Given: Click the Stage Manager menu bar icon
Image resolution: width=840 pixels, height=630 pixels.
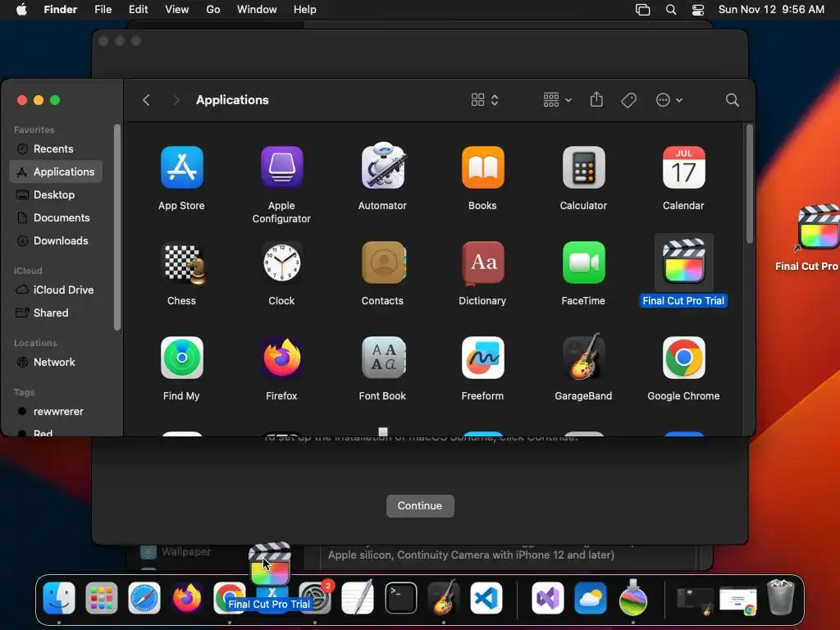Looking at the screenshot, I should point(642,10).
